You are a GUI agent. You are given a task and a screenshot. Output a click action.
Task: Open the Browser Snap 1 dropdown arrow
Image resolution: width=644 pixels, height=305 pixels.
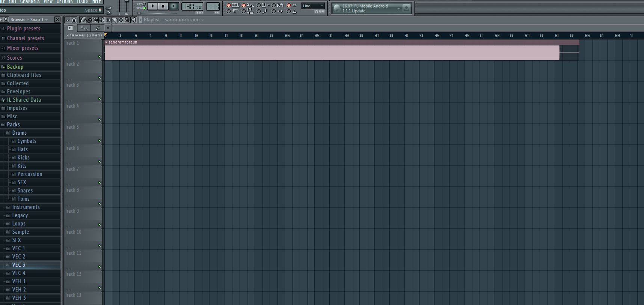click(x=47, y=20)
